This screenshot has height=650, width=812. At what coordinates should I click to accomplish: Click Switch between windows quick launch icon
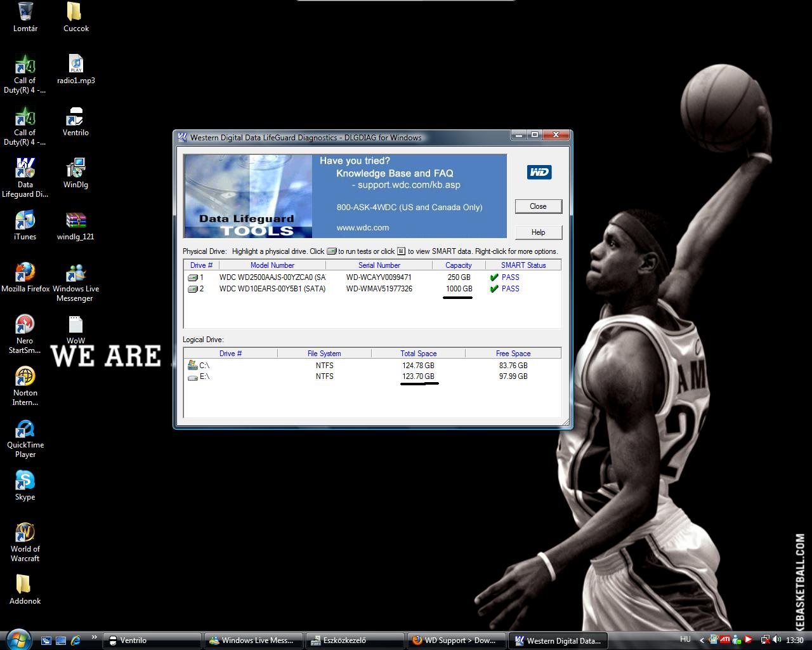pyautogui.click(x=61, y=640)
